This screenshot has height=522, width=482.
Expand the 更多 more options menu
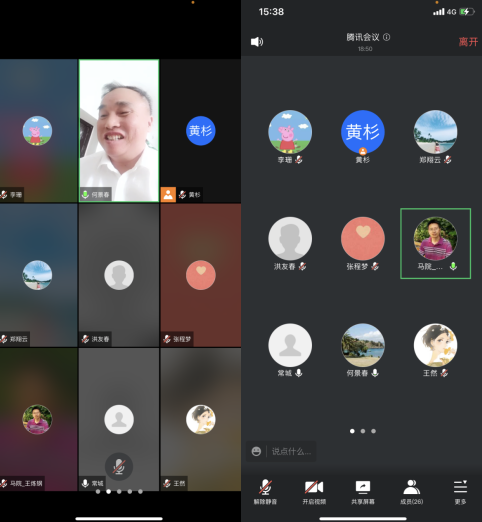pos(460,492)
